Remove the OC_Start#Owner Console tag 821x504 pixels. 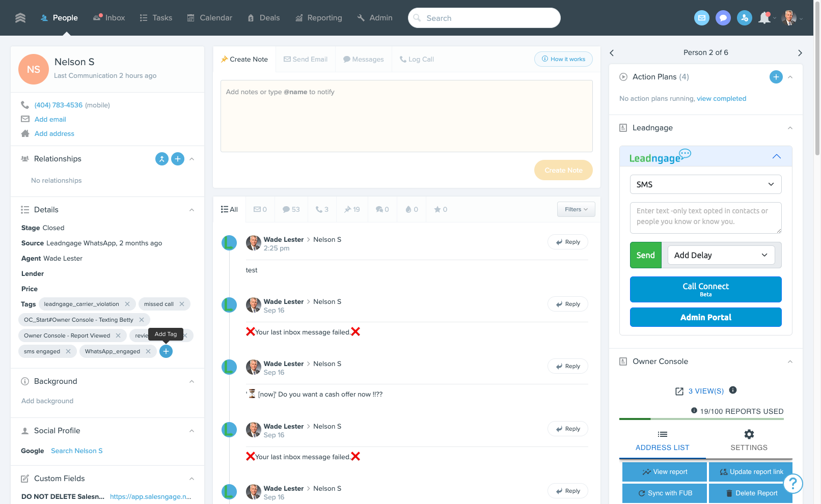tap(142, 320)
